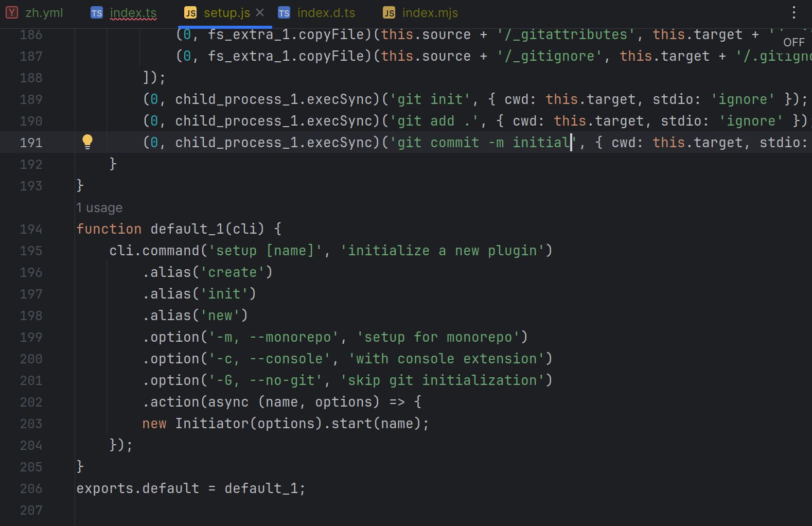Open intention actions dropdown from the lightbulb
This screenshot has width=812, height=526.
point(87,141)
